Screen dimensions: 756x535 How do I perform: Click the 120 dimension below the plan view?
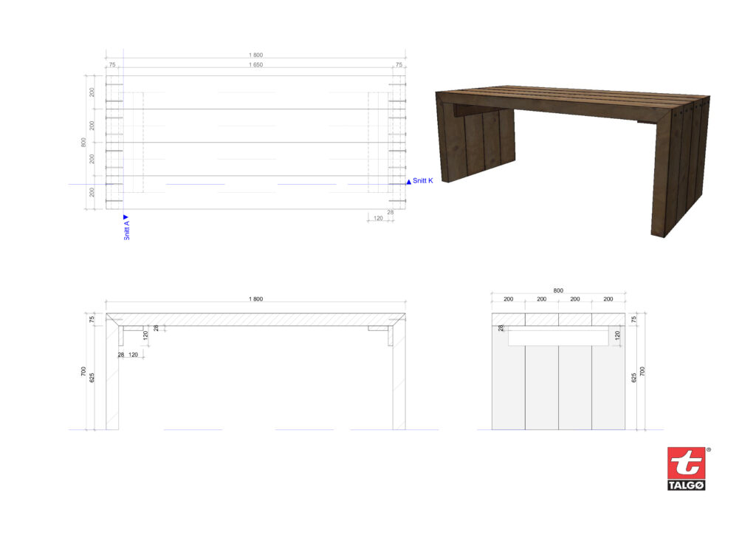coord(378,219)
